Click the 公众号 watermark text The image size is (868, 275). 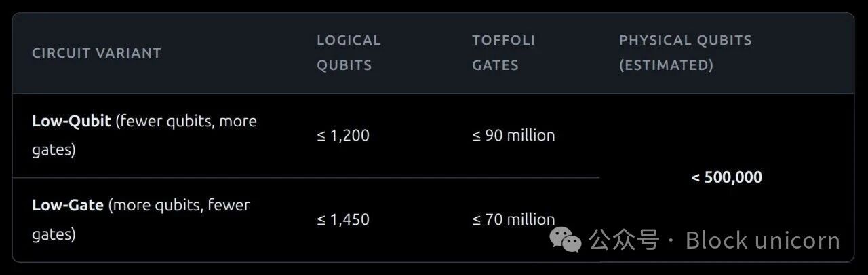point(624,240)
